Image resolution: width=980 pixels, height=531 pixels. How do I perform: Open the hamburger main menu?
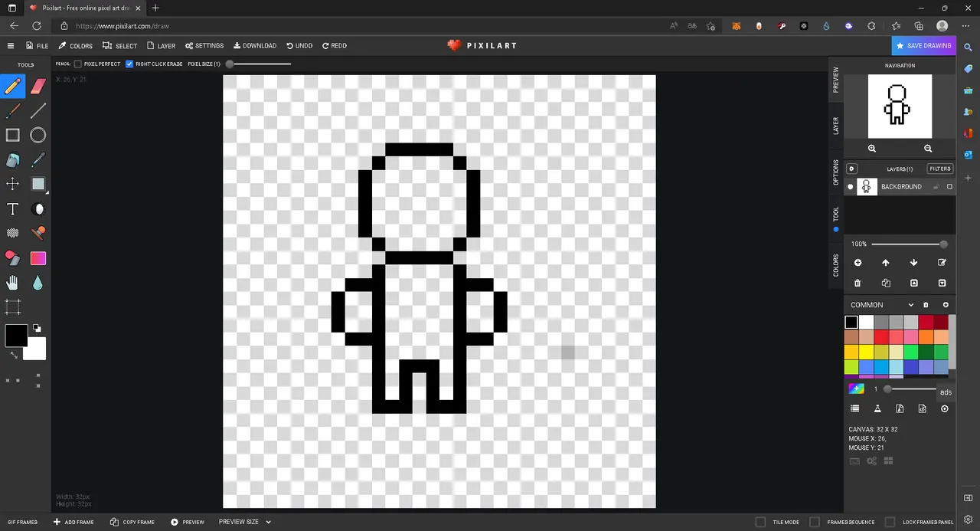(x=11, y=46)
